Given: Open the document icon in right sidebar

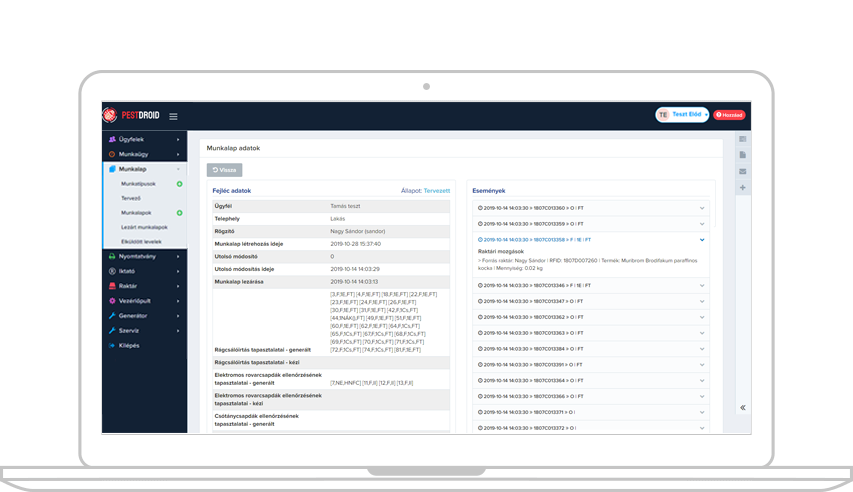Looking at the screenshot, I should [742, 155].
